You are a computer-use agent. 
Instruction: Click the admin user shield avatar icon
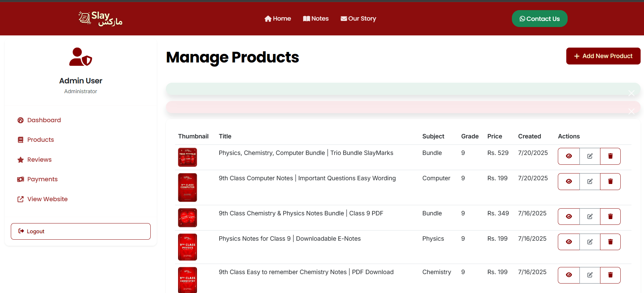pyautogui.click(x=80, y=57)
